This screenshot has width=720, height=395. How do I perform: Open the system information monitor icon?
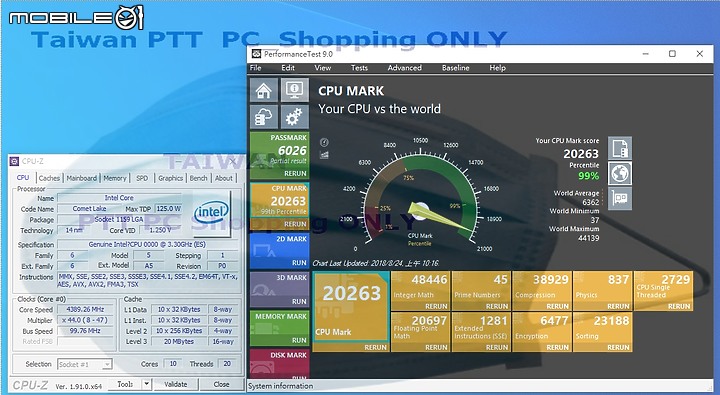(294, 90)
